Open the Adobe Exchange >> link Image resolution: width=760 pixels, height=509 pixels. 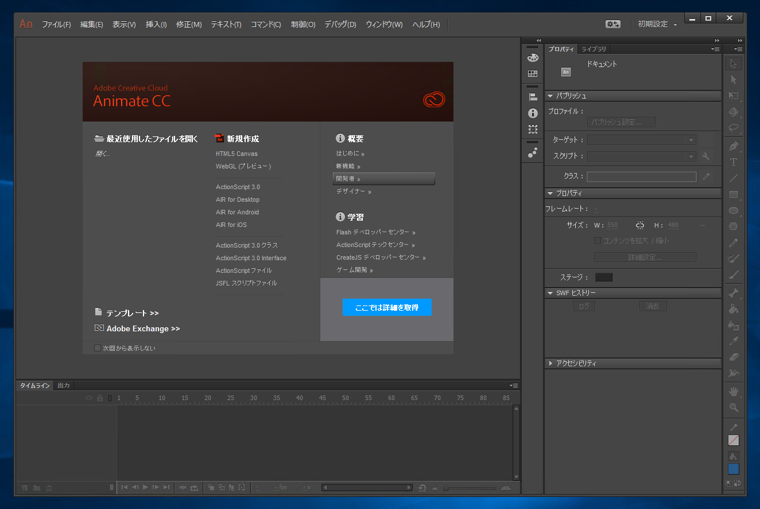click(x=138, y=328)
